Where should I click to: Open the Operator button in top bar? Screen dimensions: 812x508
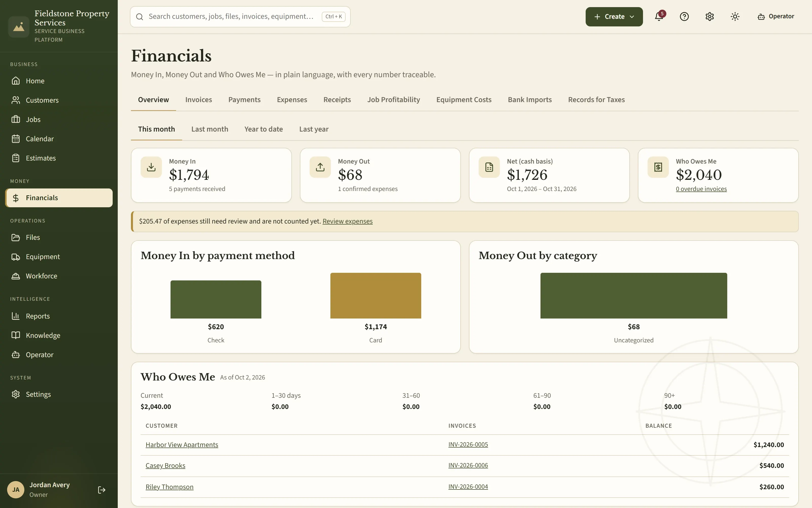point(775,17)
